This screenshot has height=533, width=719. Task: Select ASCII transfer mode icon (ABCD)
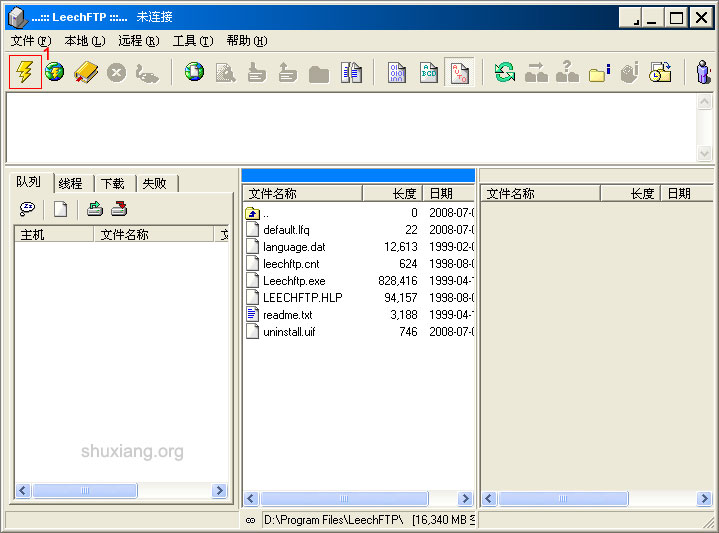pyautogui.click(x=429, y=72)
